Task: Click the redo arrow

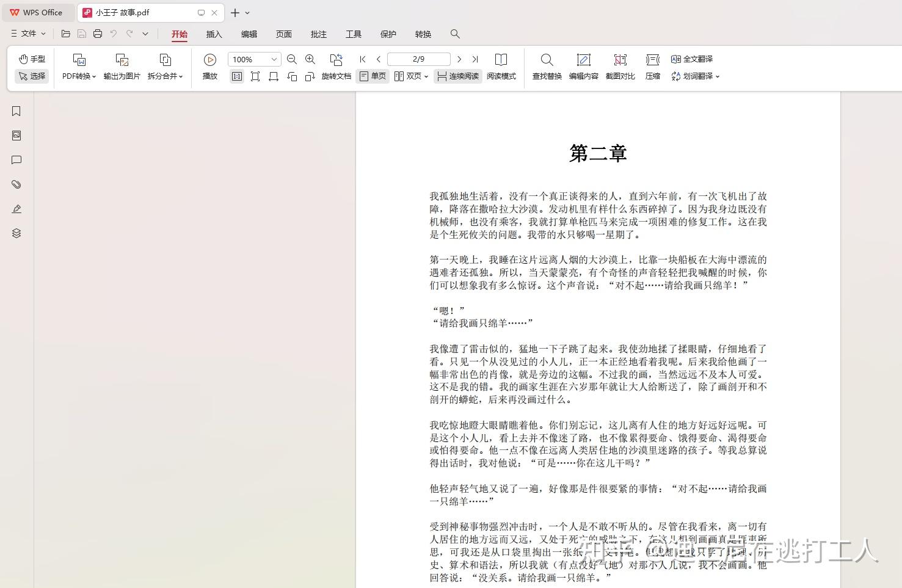Action: pos(129,34)
